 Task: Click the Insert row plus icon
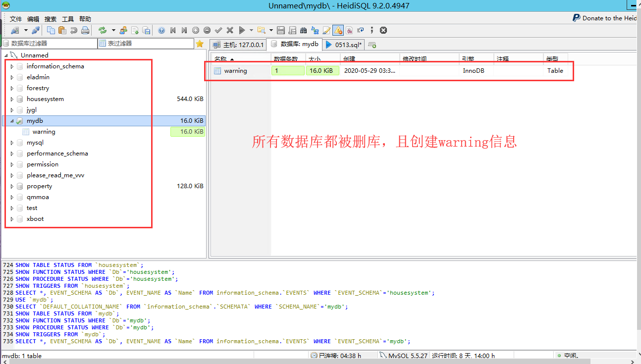click(x=196, y=30)
